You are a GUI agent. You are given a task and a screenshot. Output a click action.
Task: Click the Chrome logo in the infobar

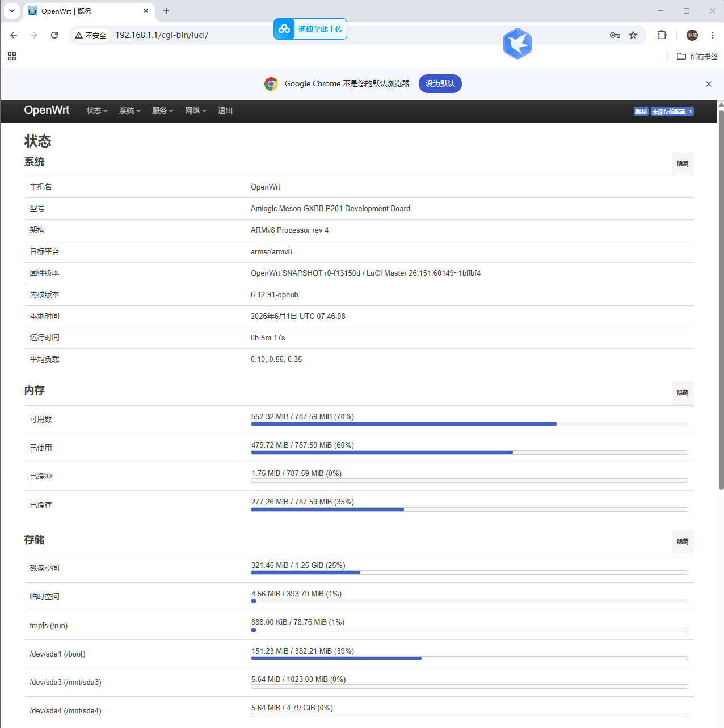(x=271, y=84)
